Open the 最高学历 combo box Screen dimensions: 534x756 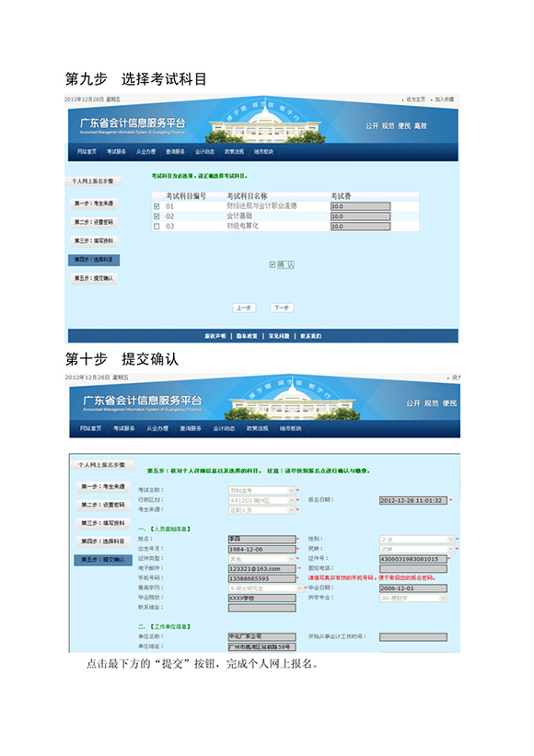[266, 588]
